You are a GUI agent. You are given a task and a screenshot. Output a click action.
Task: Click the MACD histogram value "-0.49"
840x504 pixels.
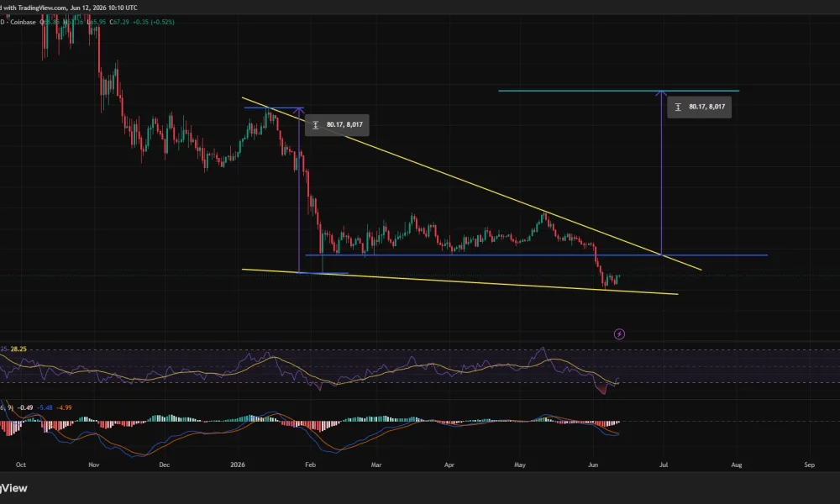pos(25,407)
